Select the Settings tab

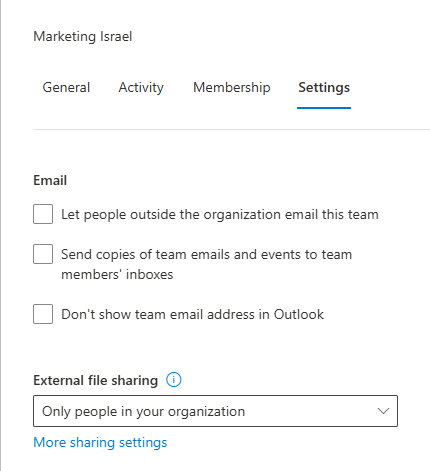tap(324, 88)
